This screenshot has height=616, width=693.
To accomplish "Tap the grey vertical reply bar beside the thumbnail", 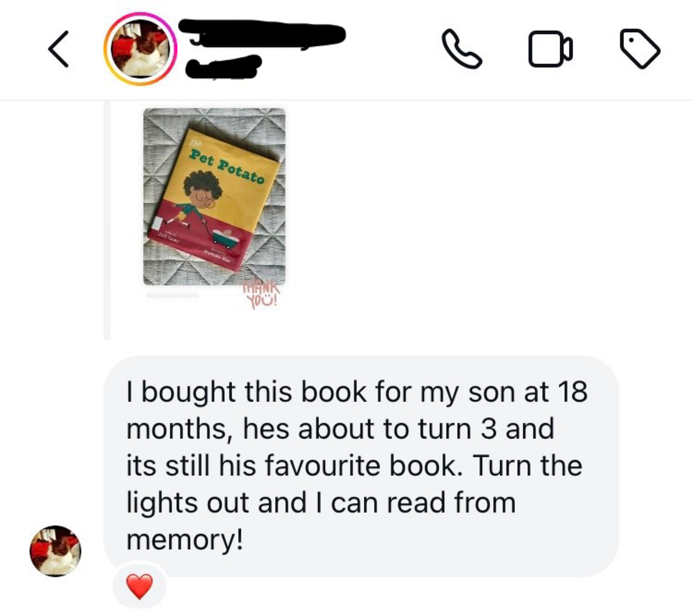I will (x=107, y=220).
